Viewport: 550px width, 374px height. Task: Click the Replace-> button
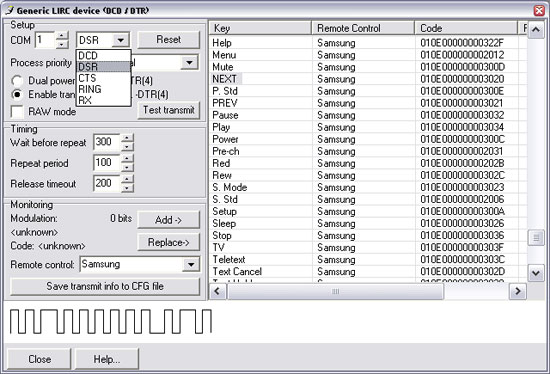(x=169, y=242)
